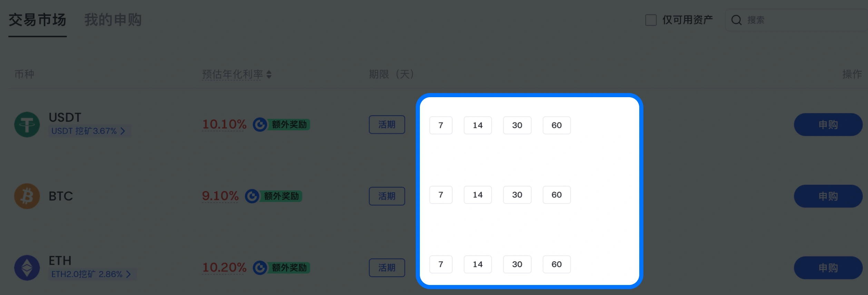
Task: Click the extra reward icon beside 10.20%
Action: tap(260, 268)
